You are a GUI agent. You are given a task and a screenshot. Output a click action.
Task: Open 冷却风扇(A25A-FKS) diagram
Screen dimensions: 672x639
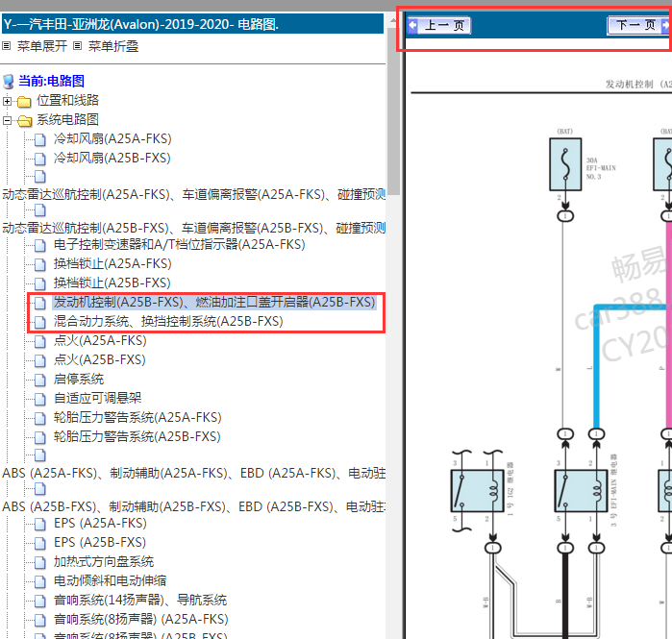coord(112,138)
